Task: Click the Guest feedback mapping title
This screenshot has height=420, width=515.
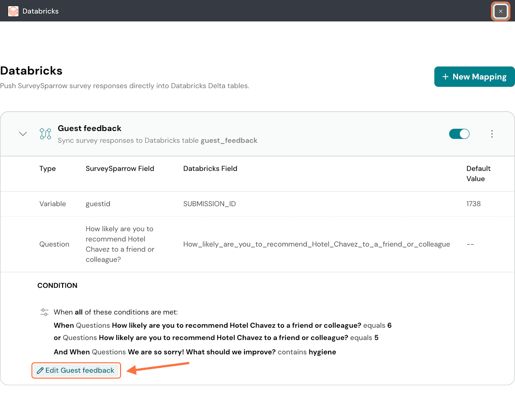Action: click(89, 128)
